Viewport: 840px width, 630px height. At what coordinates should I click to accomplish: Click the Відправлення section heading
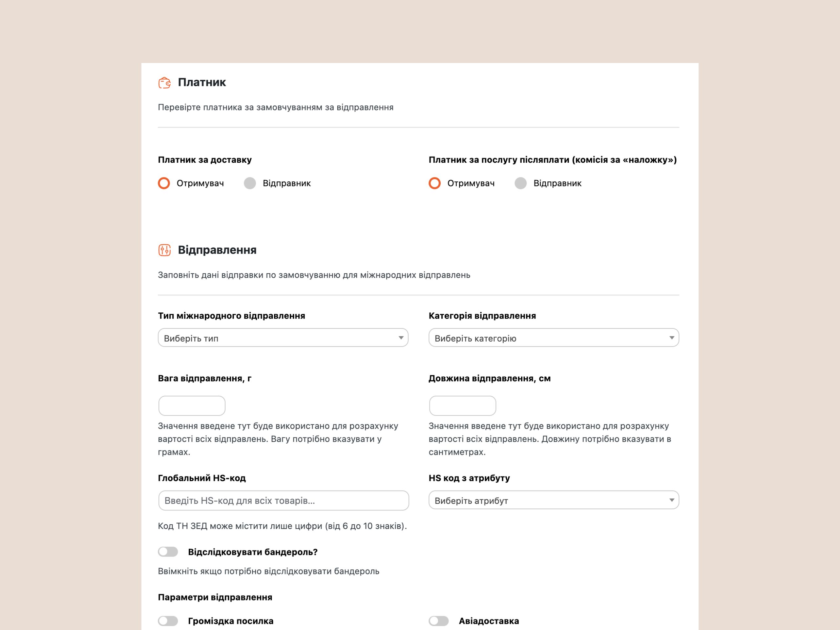(217, 250)
